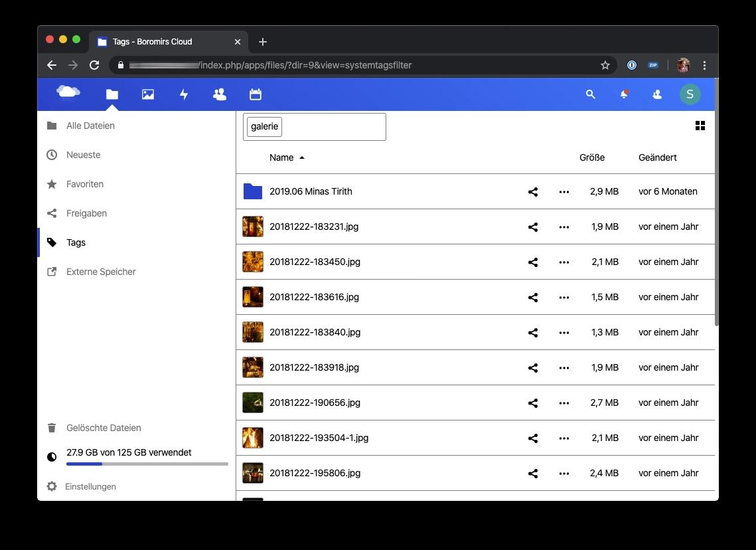Open three-dot menu for 20181222-190656.jpg
Image resolution: width=756 pixels, height=550 pixels.
click(x=564, y=403)
